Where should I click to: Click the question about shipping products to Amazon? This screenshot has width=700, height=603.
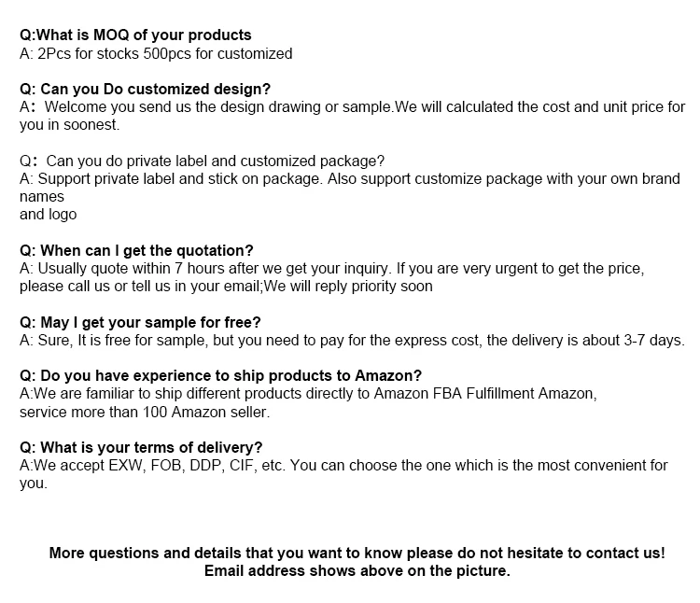click(x=220, y=375)
